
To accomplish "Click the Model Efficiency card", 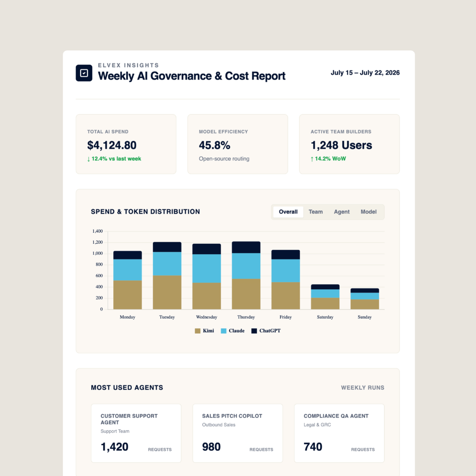I will point(238,144).
